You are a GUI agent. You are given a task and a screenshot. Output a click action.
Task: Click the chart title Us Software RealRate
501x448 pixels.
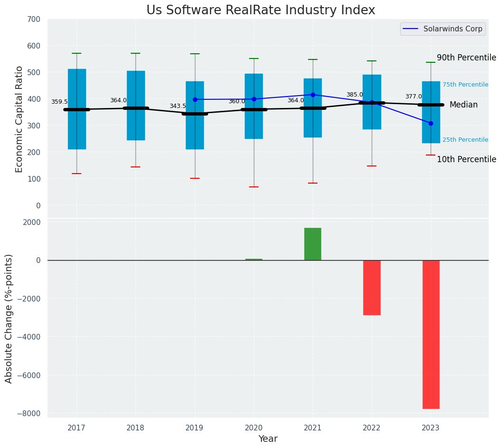coord(260,10)
